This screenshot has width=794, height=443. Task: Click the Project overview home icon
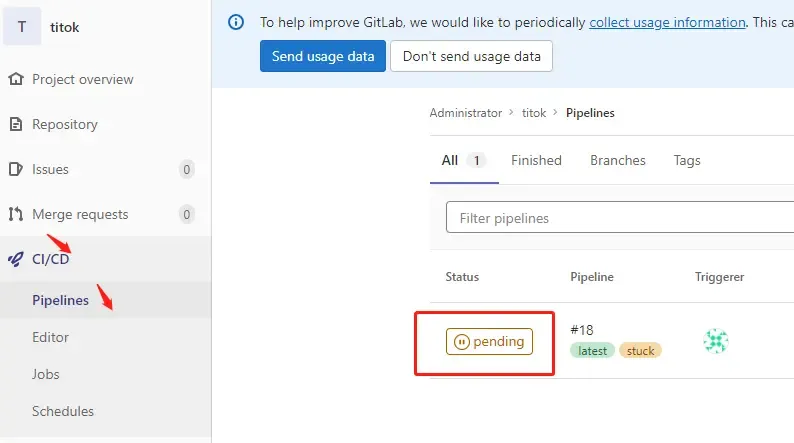[x=15, y=79]
